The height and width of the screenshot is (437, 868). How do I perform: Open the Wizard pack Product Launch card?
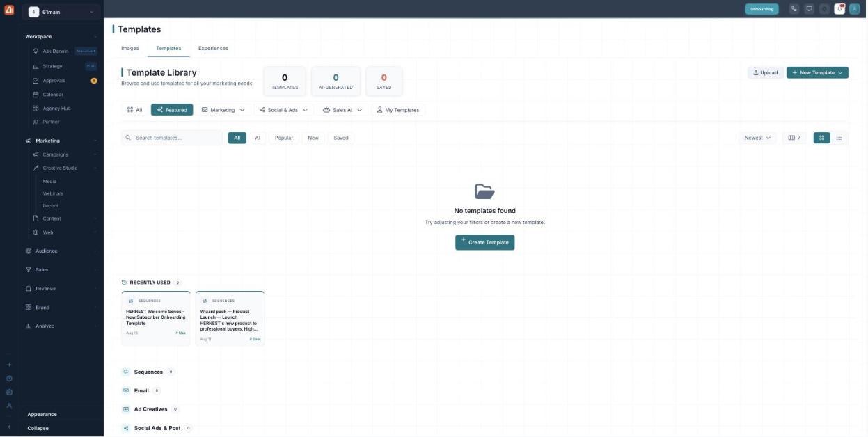(x=230, y=318)
